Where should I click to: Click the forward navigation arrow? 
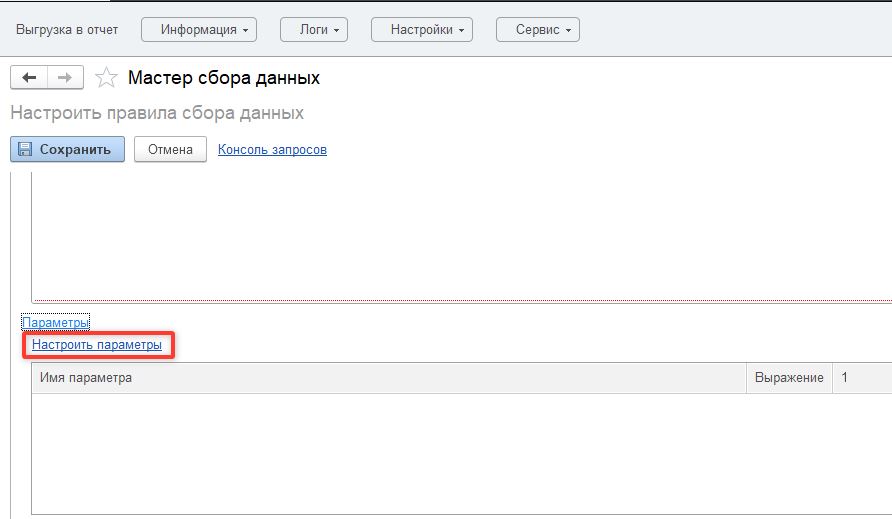coord(65,78)
